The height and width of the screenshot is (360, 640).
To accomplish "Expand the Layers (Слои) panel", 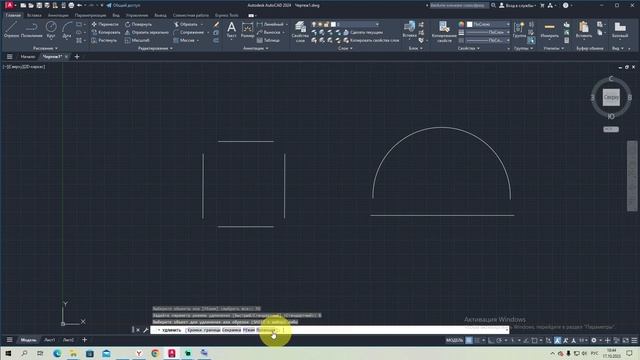I will 345,48.
